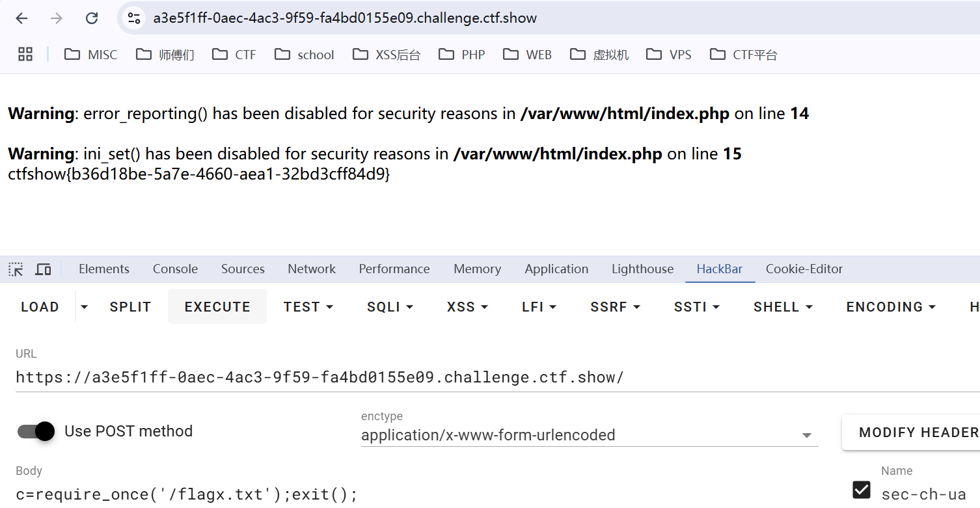The height and width of the screenshot is (508, 980).
Task: Open the apps grid icon in bookmarks bar
Action: pos(25,55)
